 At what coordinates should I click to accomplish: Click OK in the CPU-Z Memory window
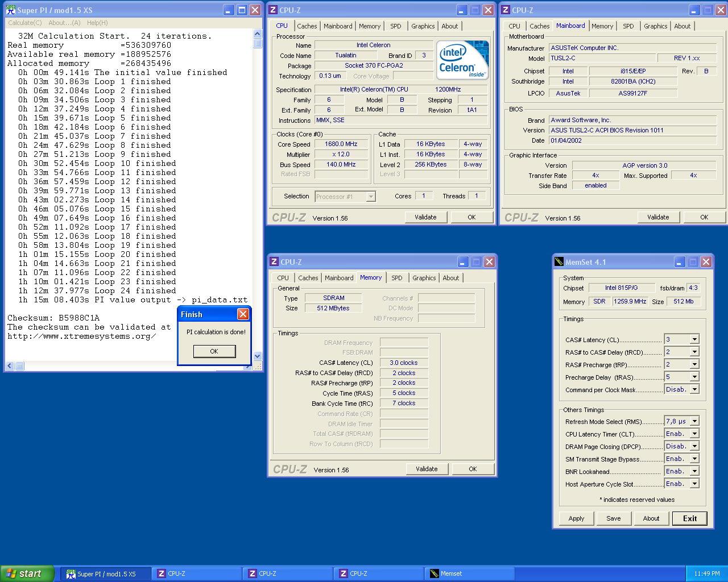click(473, 469)
